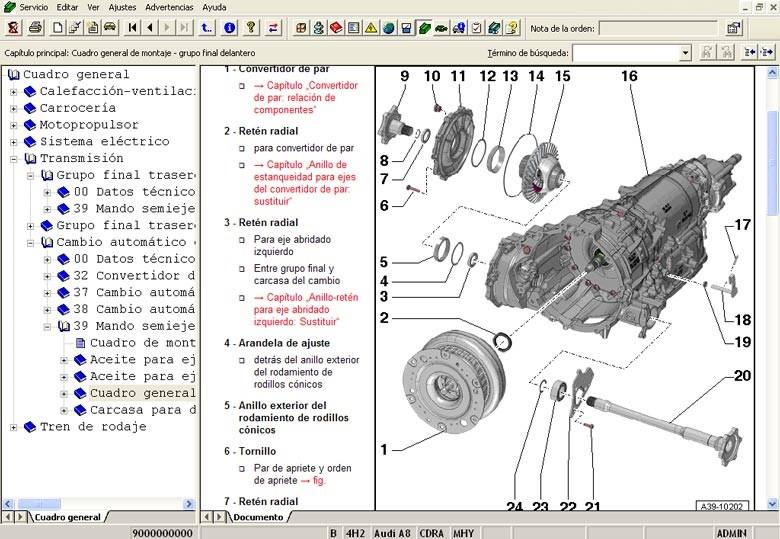Click the blank new document icon

[57, 27]
